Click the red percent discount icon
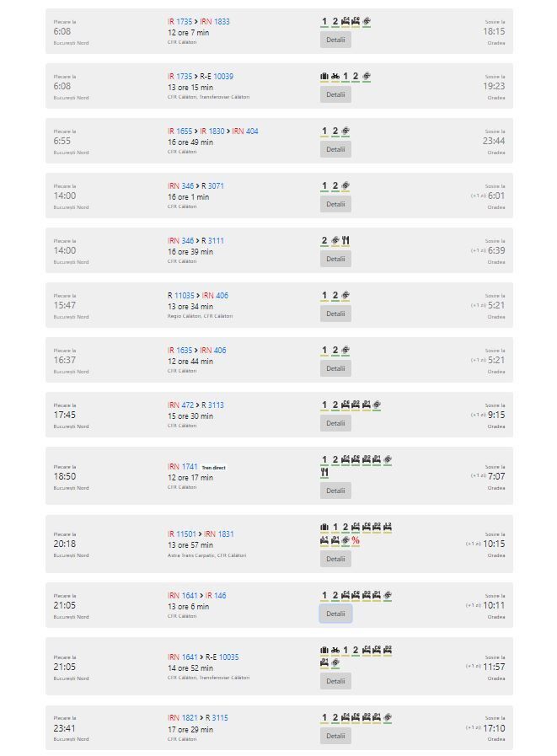This screenshot has height=756, width=557. pos(356,540)
